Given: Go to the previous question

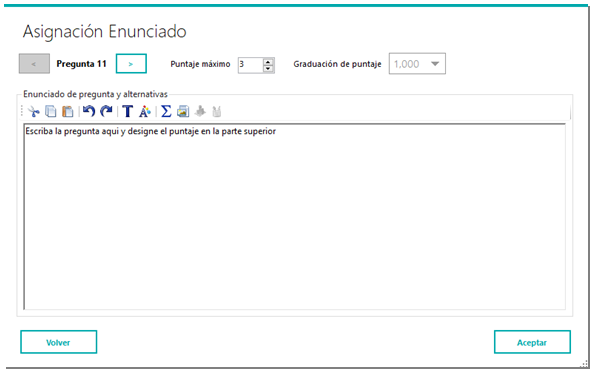Looking at the screenshot, I should [x=34, y=64].
